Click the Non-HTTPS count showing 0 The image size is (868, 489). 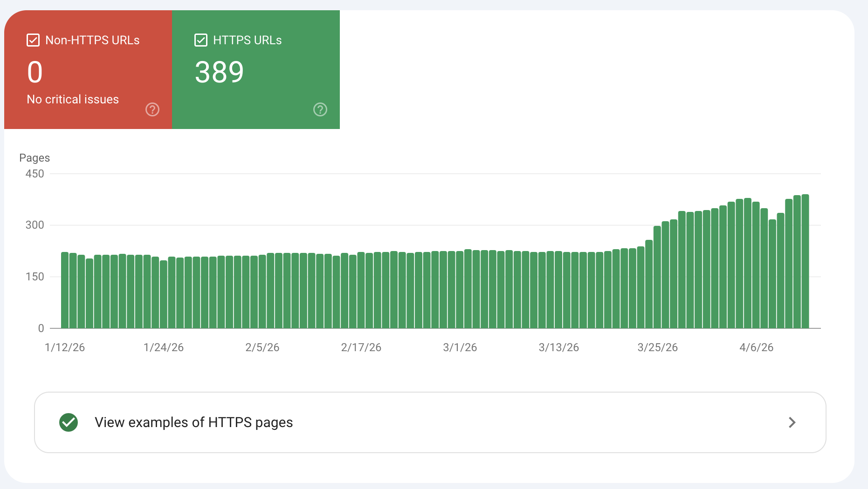pyautogui.click(x=34, y=71)
